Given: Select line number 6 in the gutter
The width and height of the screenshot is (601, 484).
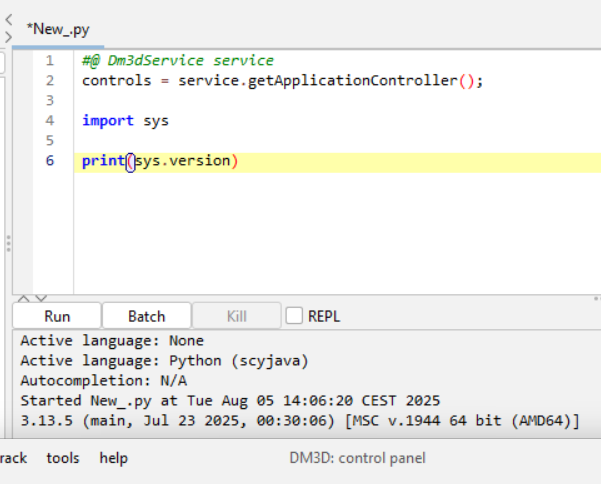Looking at the screenshot, I should (x=50, y=161).
